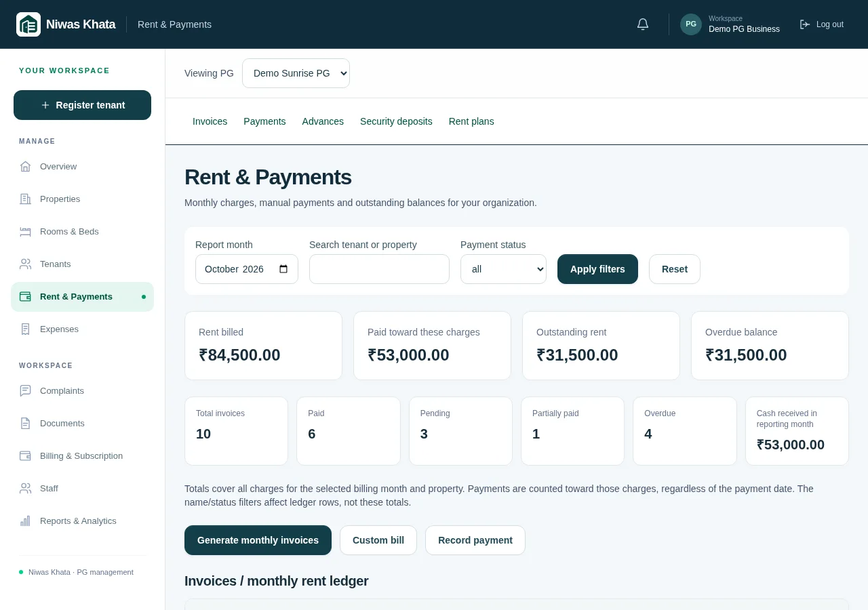Click the Billing & Subscription card icon
The height and width of the screenshot is (610, 868).
pos(26,455)
